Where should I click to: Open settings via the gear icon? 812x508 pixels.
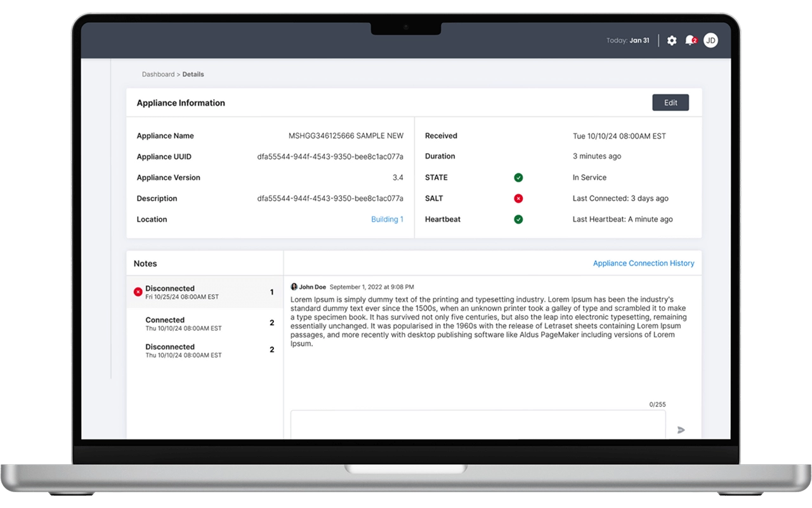pyautogui.click(x=672, y=41)
